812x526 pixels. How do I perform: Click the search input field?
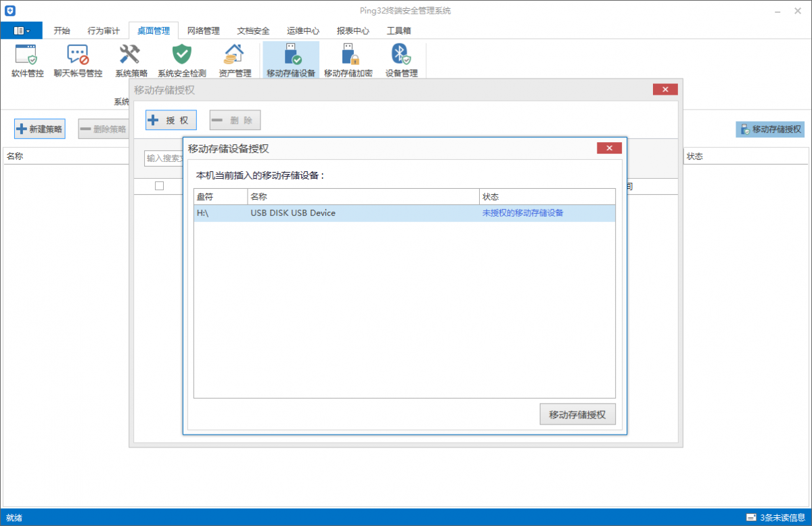click(164, 158)
